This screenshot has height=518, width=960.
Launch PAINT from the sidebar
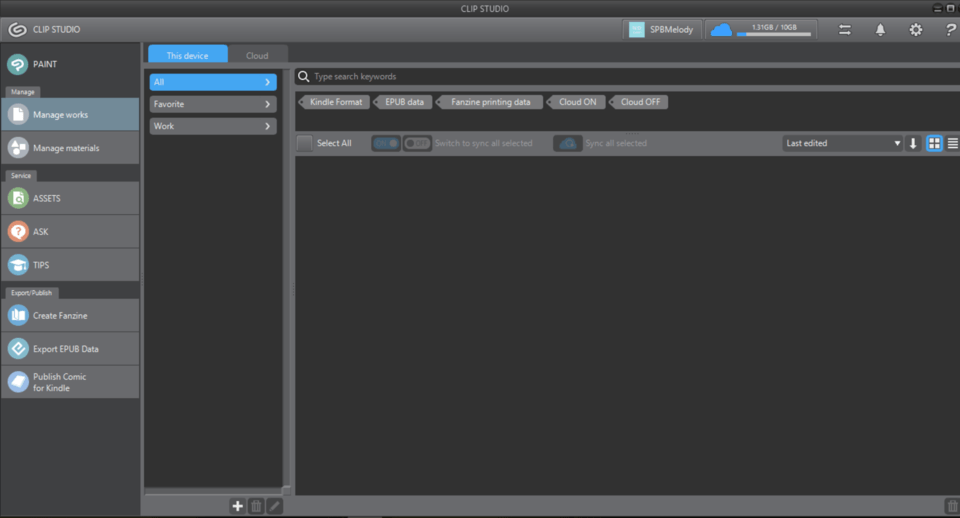pyautogui.click(x=70, y=64)
